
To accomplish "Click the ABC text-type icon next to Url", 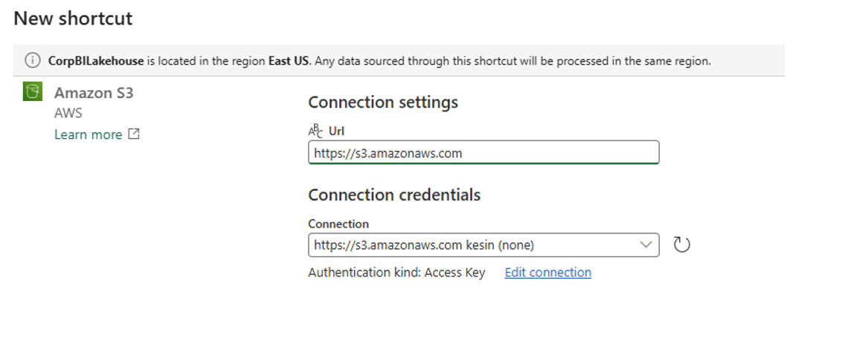I will click(315, 132).
